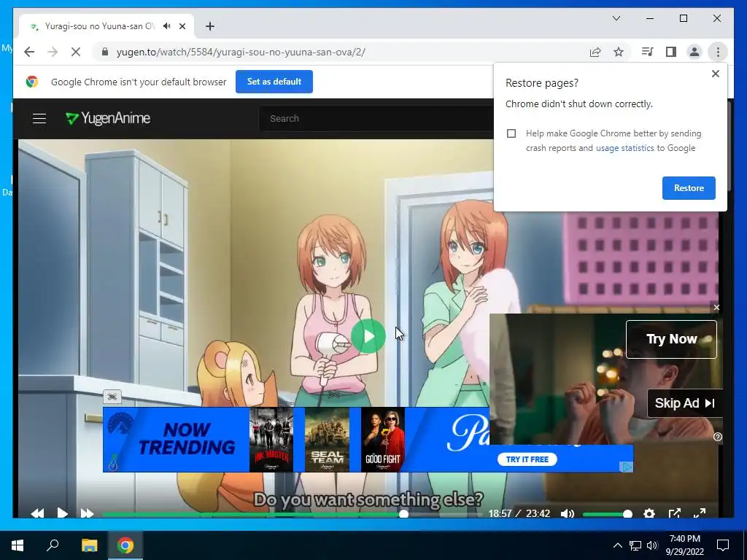Open video player settings gear

tap(649, 513)
